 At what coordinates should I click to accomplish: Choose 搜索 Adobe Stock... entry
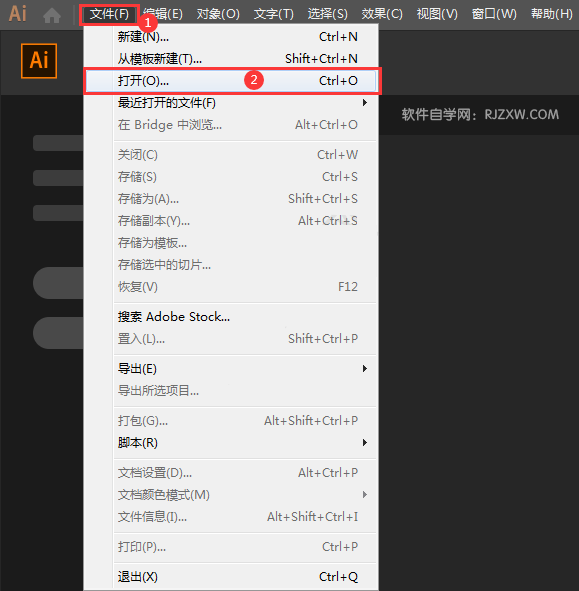point(231,317)
